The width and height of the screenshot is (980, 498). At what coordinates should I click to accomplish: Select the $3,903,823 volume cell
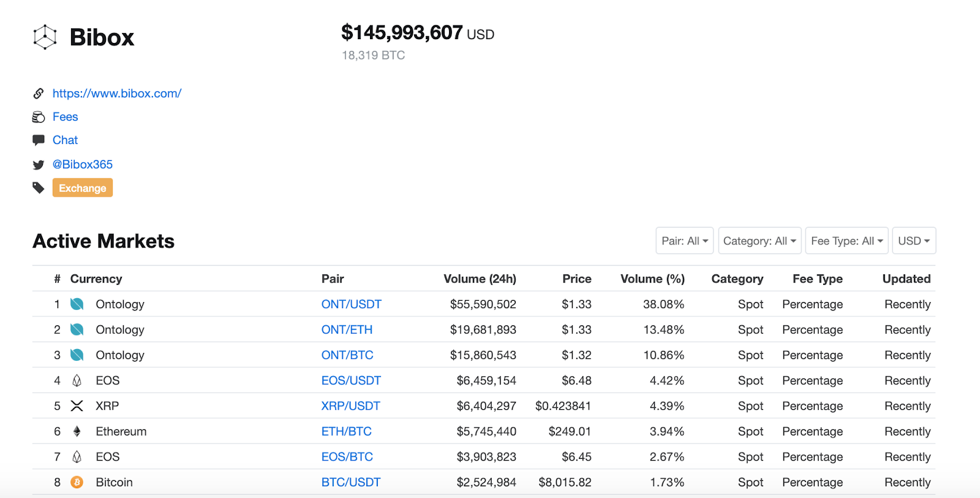pyautogui.click(x=486, y=457)
